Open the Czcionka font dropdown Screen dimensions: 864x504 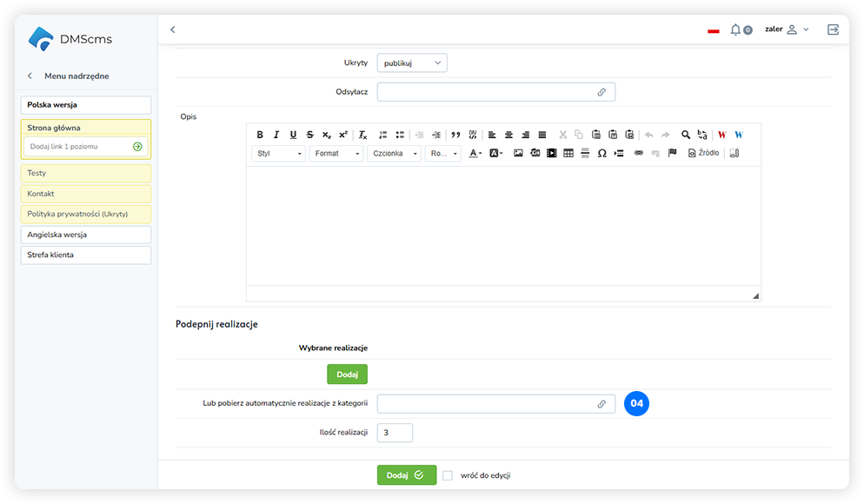coord(394,153)
